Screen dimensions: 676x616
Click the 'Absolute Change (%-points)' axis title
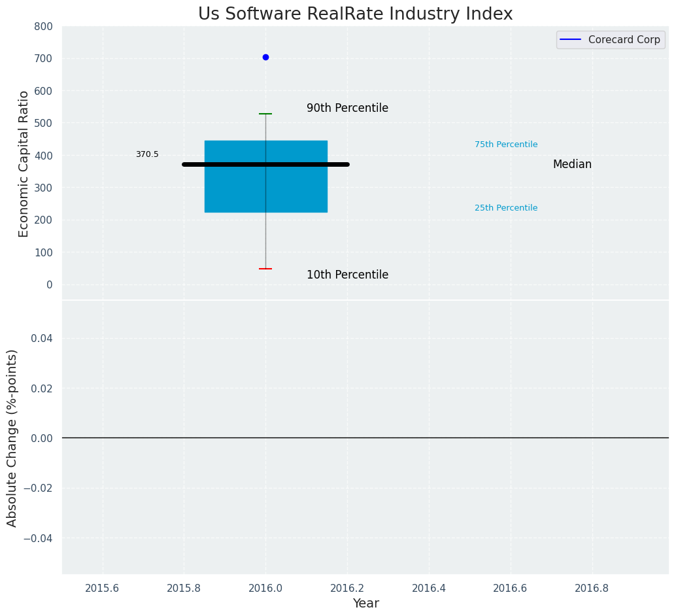(x=12, y=437)
